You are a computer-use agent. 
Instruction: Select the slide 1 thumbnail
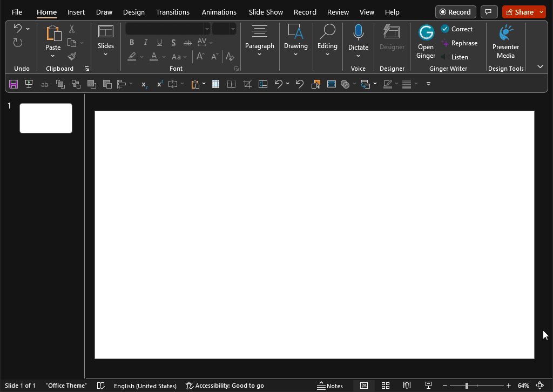(45, 118)
